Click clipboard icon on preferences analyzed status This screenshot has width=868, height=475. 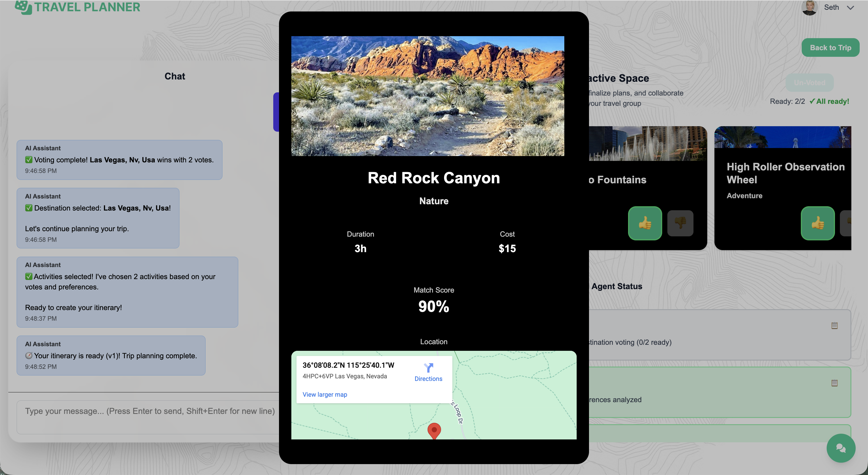[834, 383]
